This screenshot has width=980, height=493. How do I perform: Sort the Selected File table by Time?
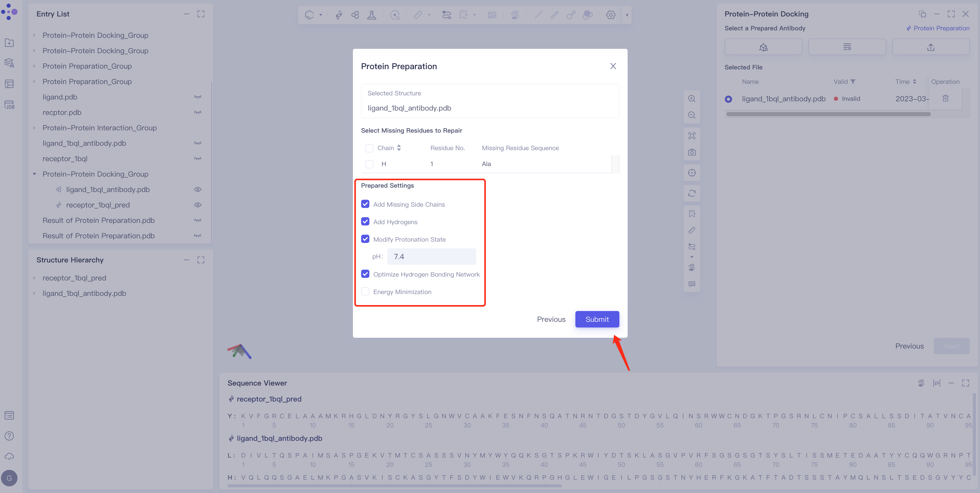point(914,82)
